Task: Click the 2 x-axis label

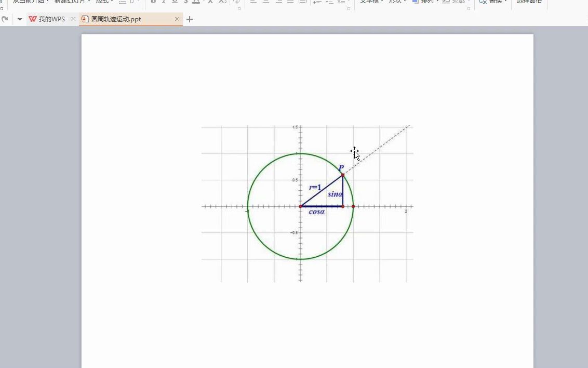Action: click(406, 211)
